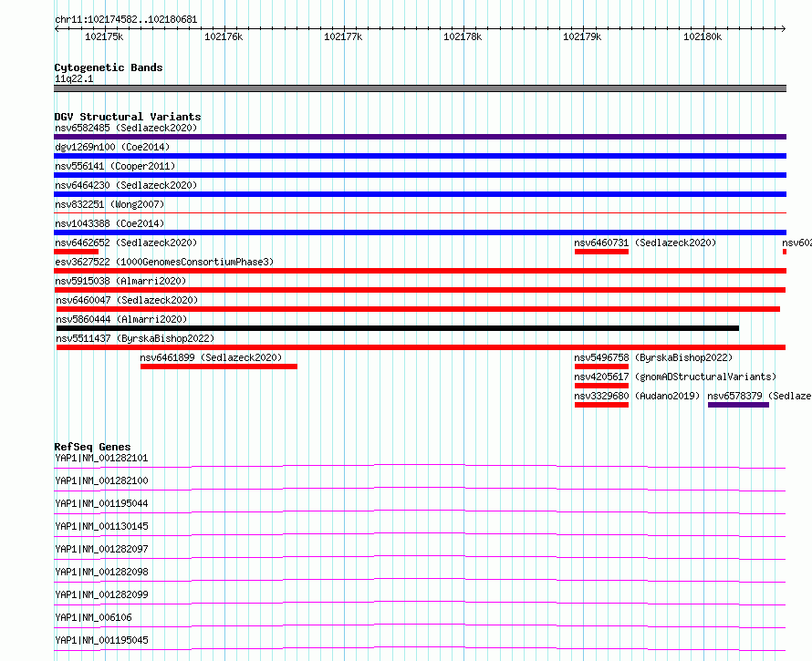Click nsv5860444 (Almarri2020) label

(121, 319)
